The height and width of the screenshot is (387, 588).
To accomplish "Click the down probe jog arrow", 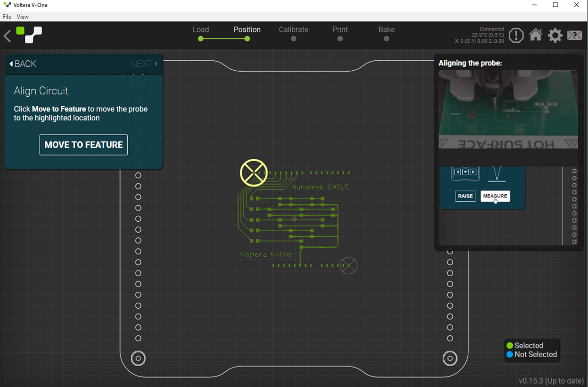I will [x=465, y=172].
